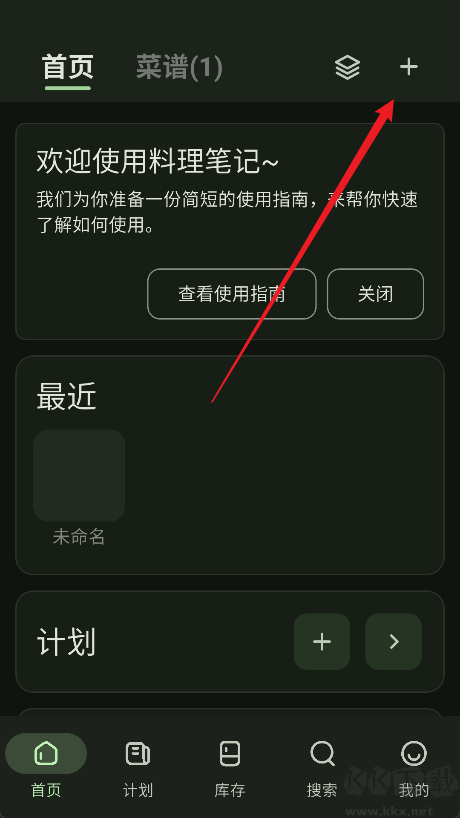Click 查看使用指南 button
Screen dimensions: 460x818
(x=232, y=294)
